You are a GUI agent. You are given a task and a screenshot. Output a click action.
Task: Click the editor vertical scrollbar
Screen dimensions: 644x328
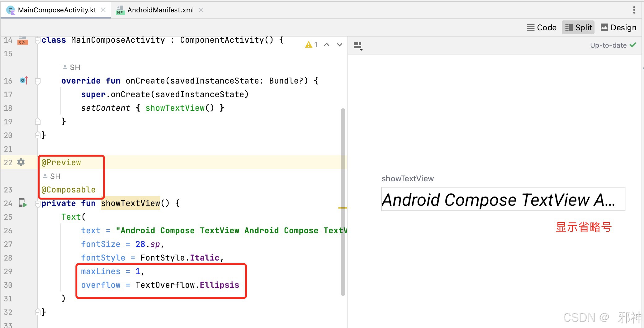coord(343,202)
